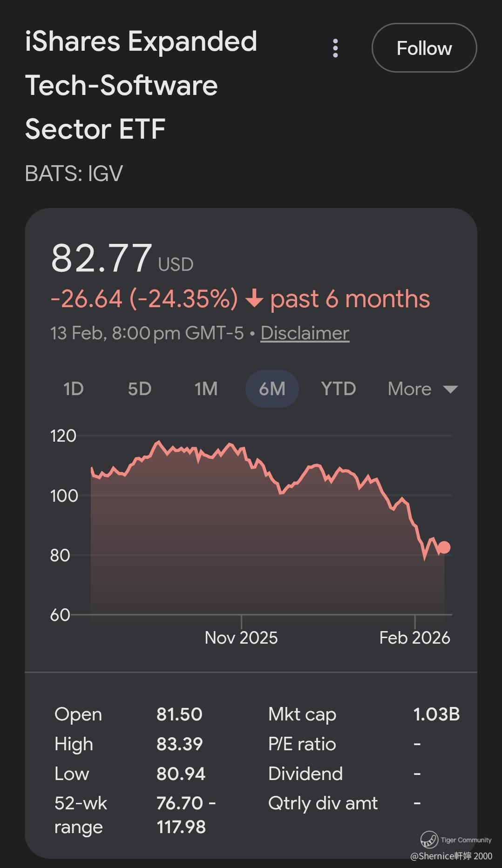Open the Disclaimer link

pyautogui.click(x=305, y=333)
